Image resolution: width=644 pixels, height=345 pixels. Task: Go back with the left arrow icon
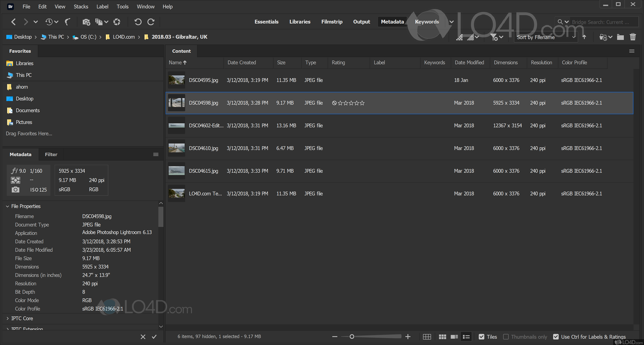(13, 22)
